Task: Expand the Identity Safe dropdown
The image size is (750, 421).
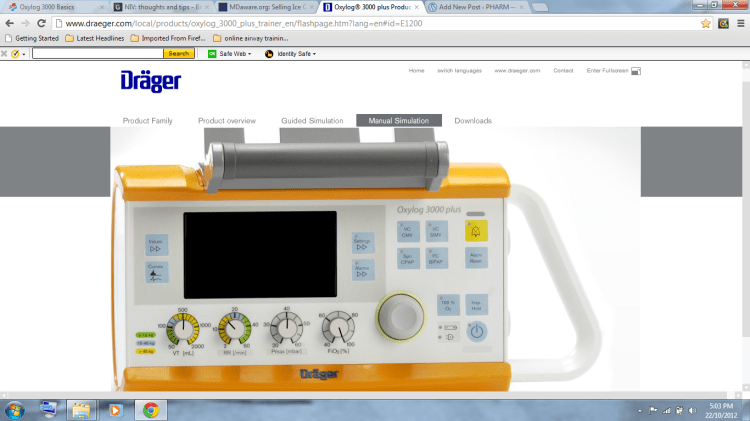Action: click(291, 53)
